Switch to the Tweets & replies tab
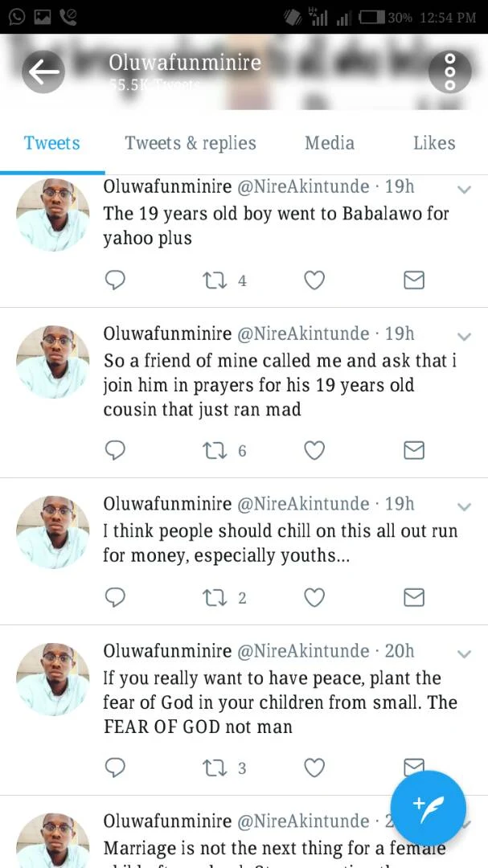 coord(191,143)
